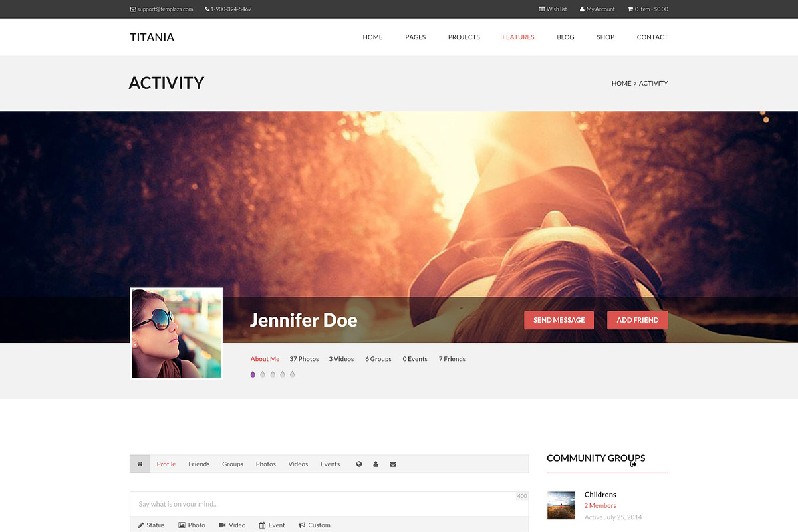Click the ADD FRIEND button

tap(637, 320)
